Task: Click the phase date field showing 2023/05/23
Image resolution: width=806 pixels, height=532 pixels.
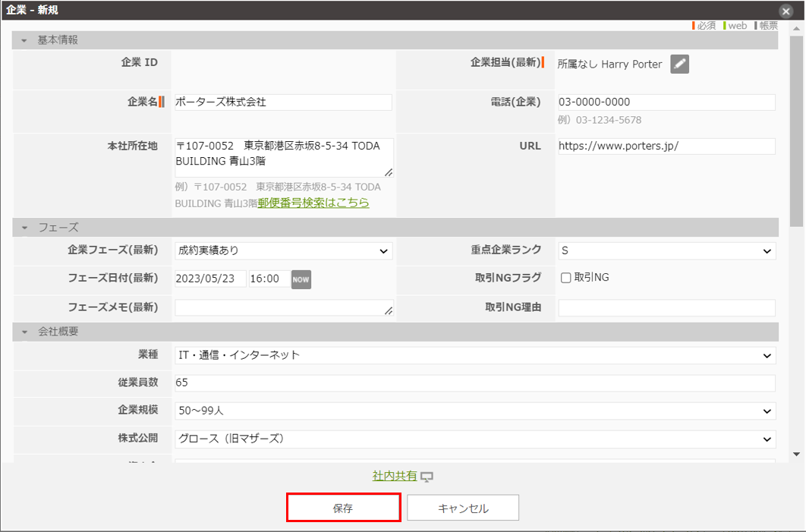Action: (210, 279)
